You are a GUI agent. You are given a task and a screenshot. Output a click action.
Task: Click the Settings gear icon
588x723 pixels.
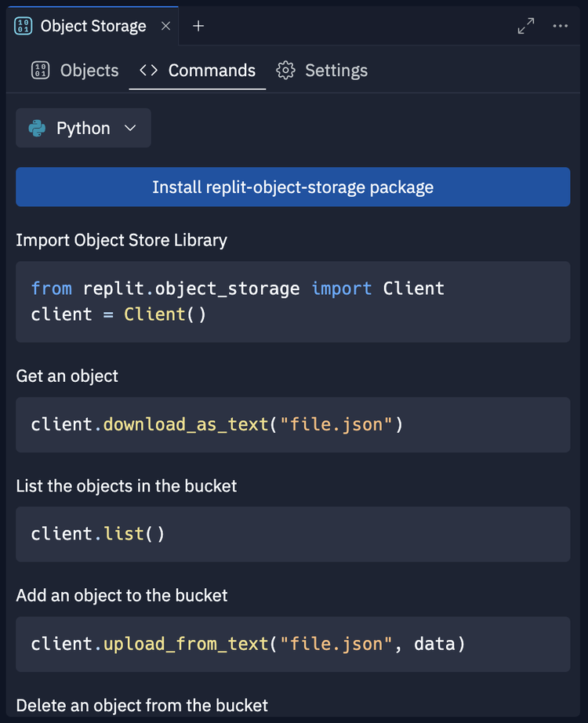(288, 70)
